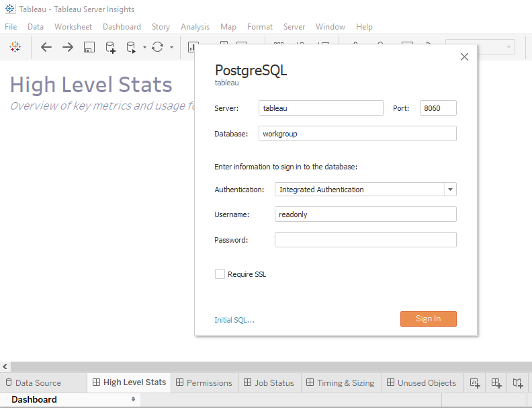532x408 pixels.
Task: Open the Window menu
Action: (x=330, y=27)
